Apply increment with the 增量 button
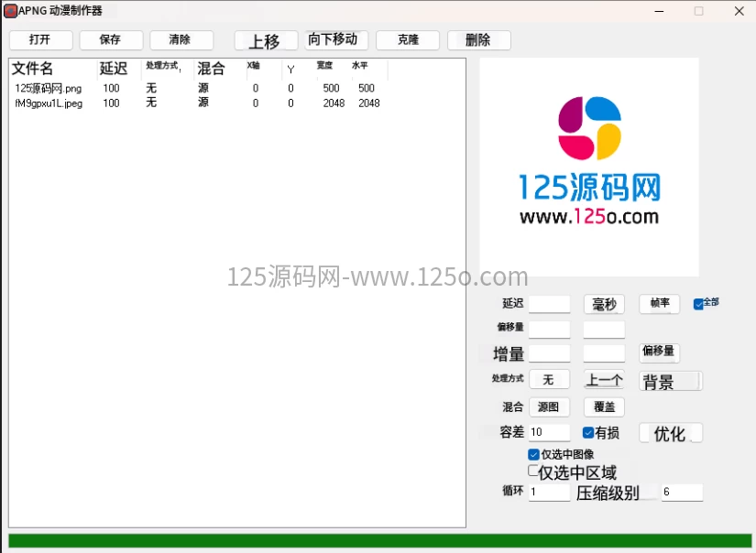This screenshot has height=553, width=756. click(x=507, y=352)
